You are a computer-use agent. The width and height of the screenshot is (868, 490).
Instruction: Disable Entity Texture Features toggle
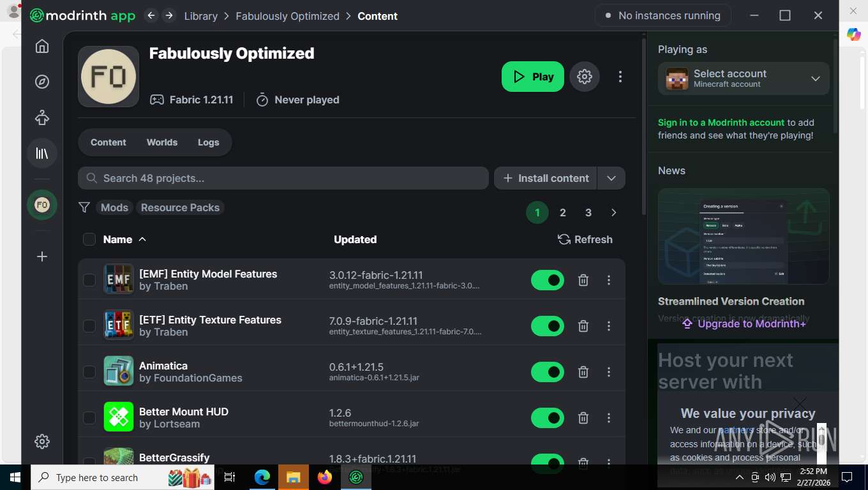pyautogui.click(x=548, y=326)
